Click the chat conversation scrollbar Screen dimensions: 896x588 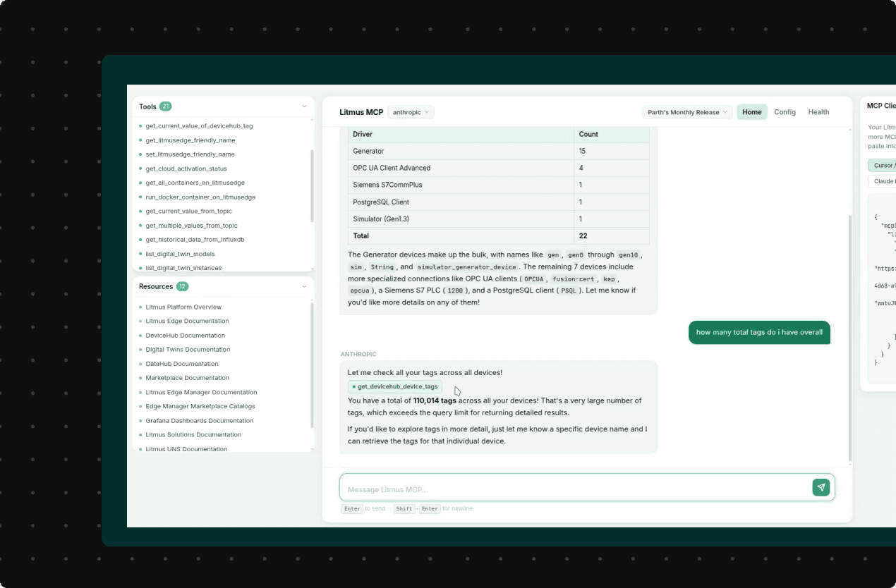[x=850, y=338]
